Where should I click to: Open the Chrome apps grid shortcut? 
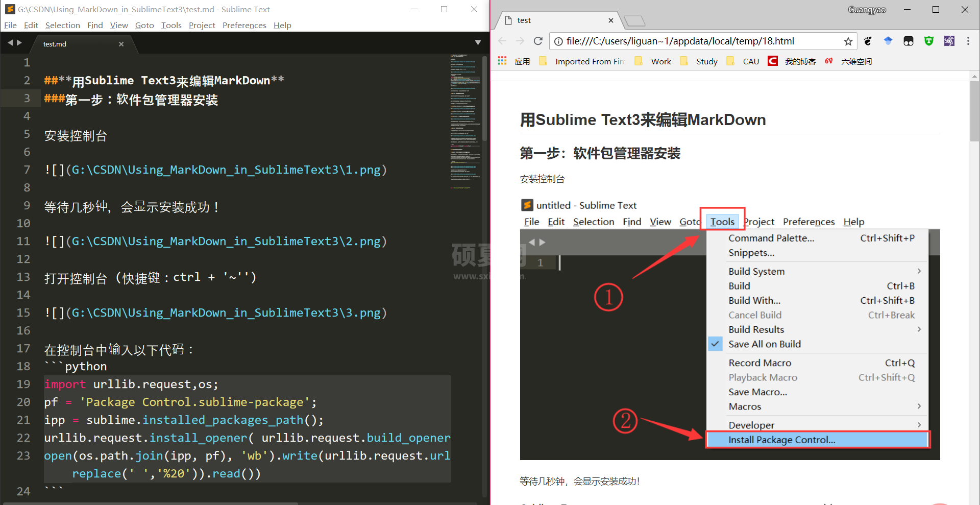(502, 61)
